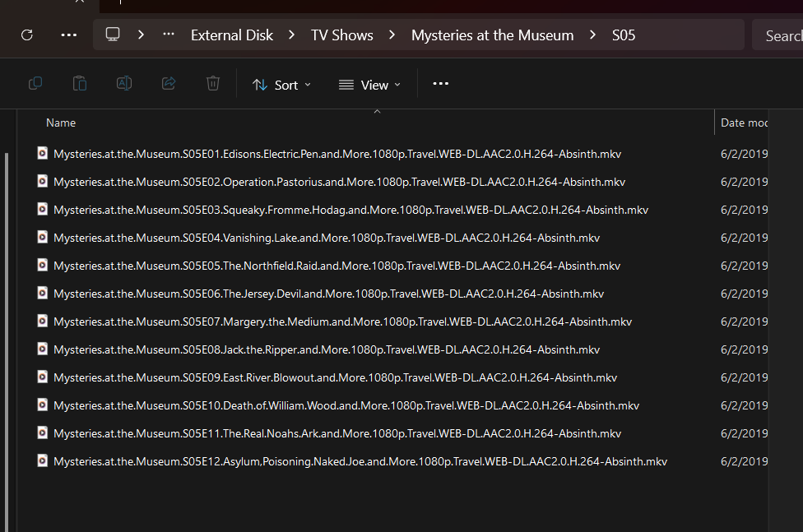Select S05E08 Jack the Ripper file
Screen dimensions: 803x532
coord(326,349)
